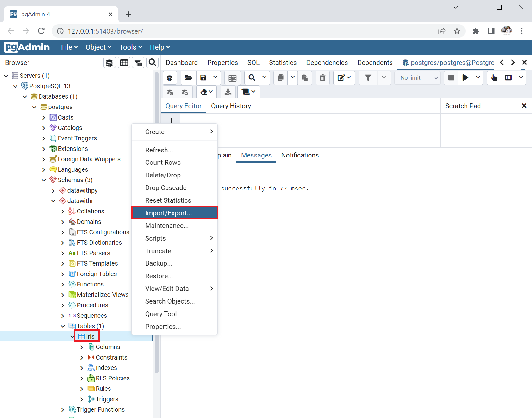Open the Find options dropdown arrow
532x418 pixels.
[264, 78]
